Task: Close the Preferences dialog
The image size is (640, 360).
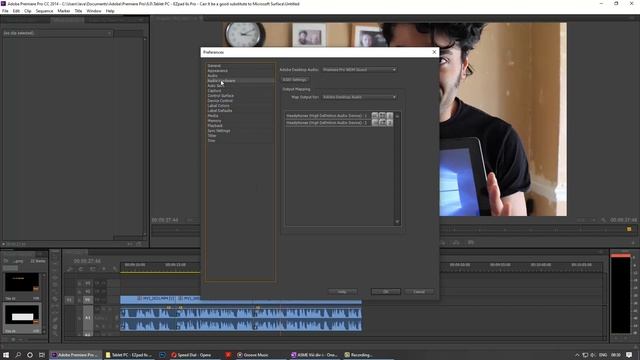Action: [434, 52]
